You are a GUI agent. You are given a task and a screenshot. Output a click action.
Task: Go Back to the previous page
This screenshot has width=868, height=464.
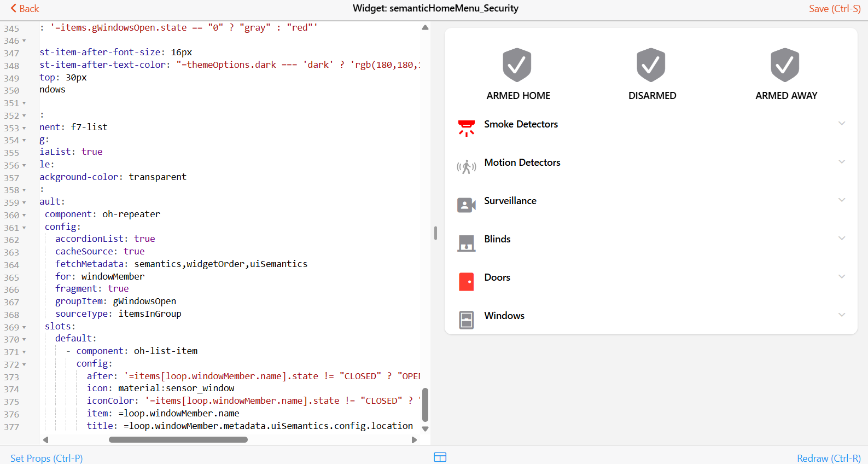[x=25, y=9]
